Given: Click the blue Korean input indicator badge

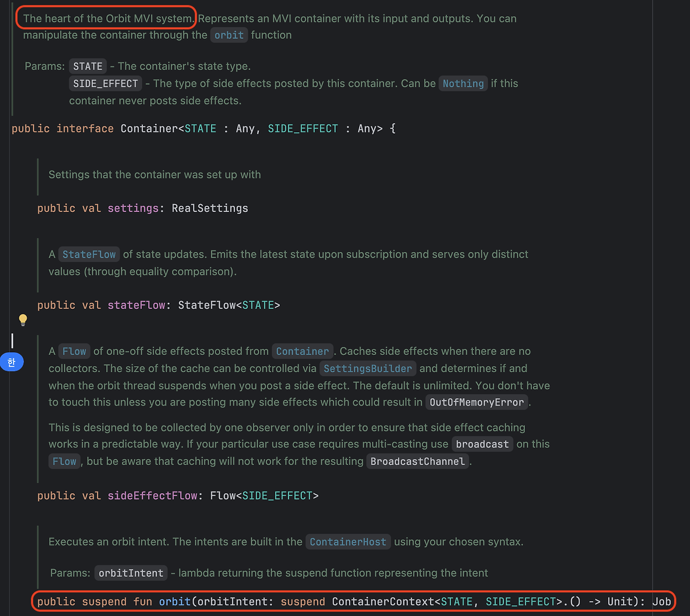Looking at the screenshot, I should [x=11, y=362].
